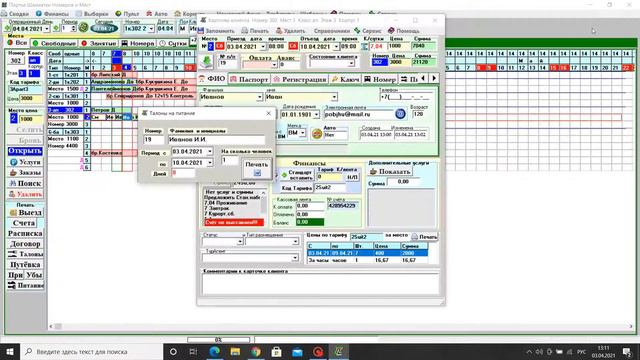Click the Путёвка print button

tap(25, 264)
